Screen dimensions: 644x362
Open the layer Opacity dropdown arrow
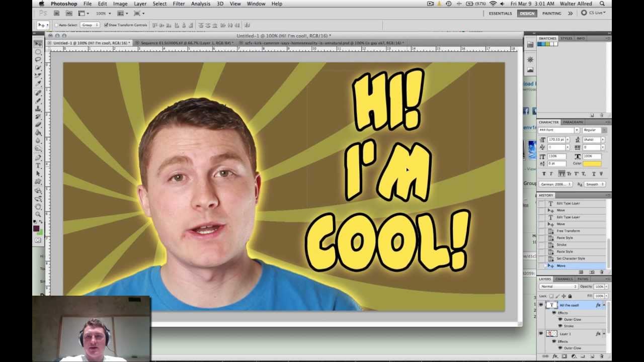pos(606,287)
